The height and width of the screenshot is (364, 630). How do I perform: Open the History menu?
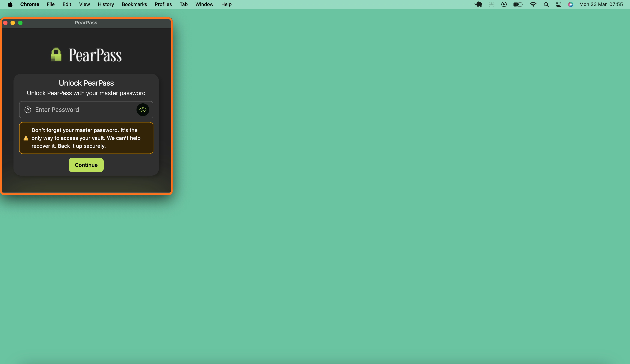pos(106,4)
